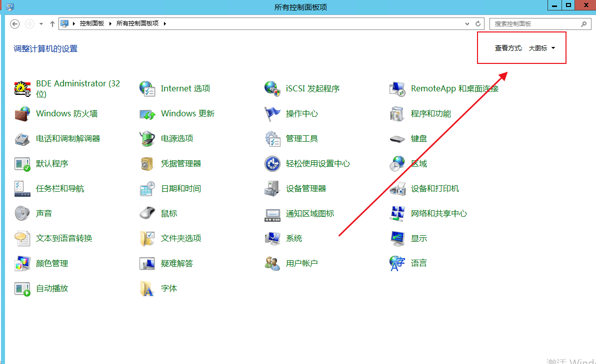596x364 pixels.
Task: Open the 通知区域图标 icon
Action: pos(272,214)
